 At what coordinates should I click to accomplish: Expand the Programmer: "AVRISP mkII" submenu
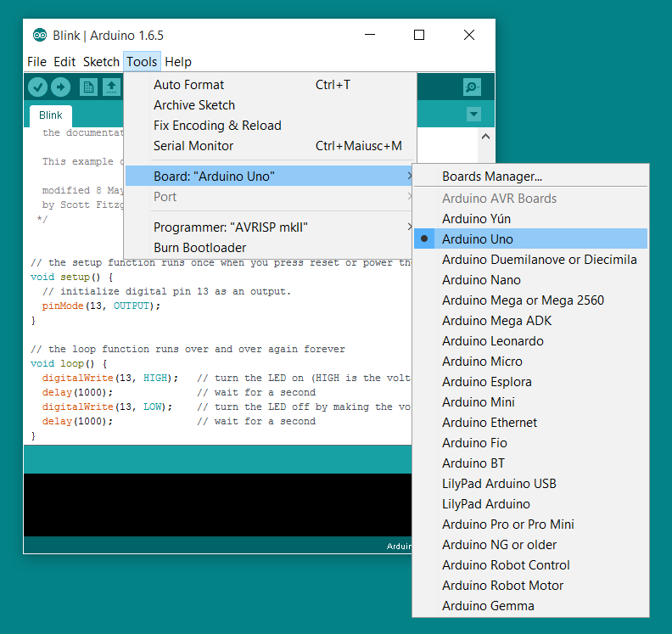(x=270, y=227)
